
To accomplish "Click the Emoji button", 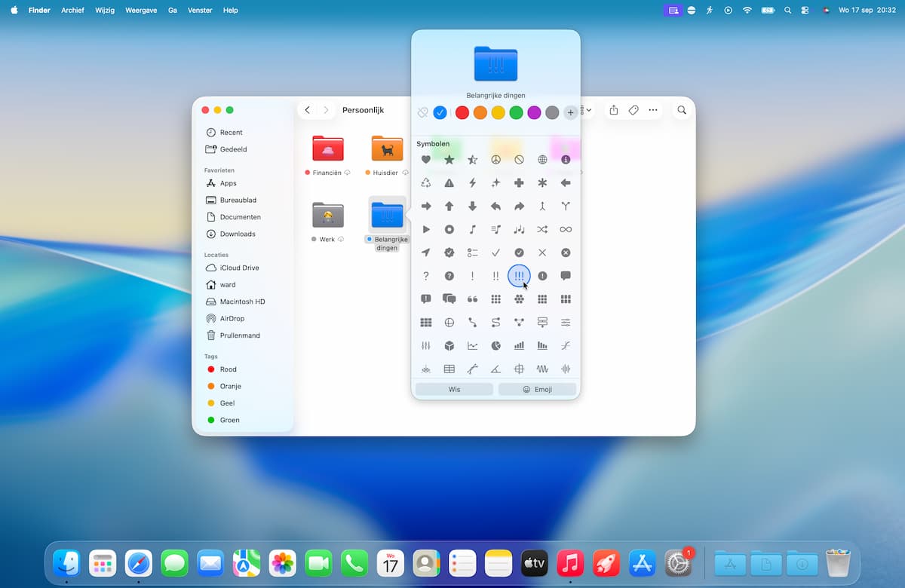I will [x=537, y=390].
